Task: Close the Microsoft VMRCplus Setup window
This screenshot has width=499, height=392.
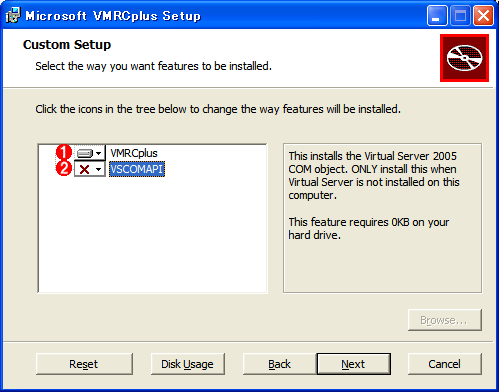Action: pos(483,15)
